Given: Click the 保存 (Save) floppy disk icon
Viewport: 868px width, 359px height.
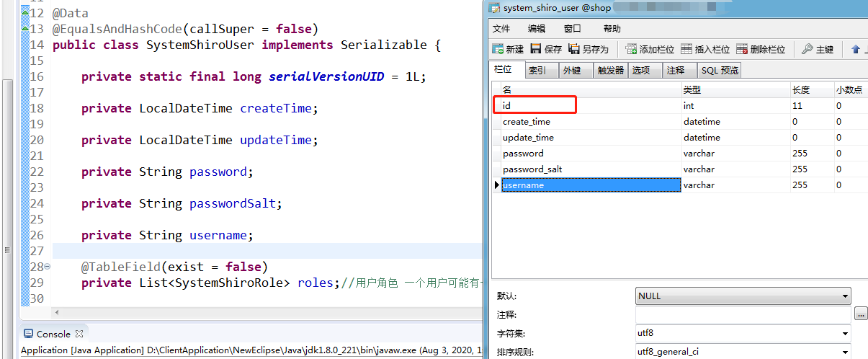Looking at the screenshot, I should (x=536, y=49).
